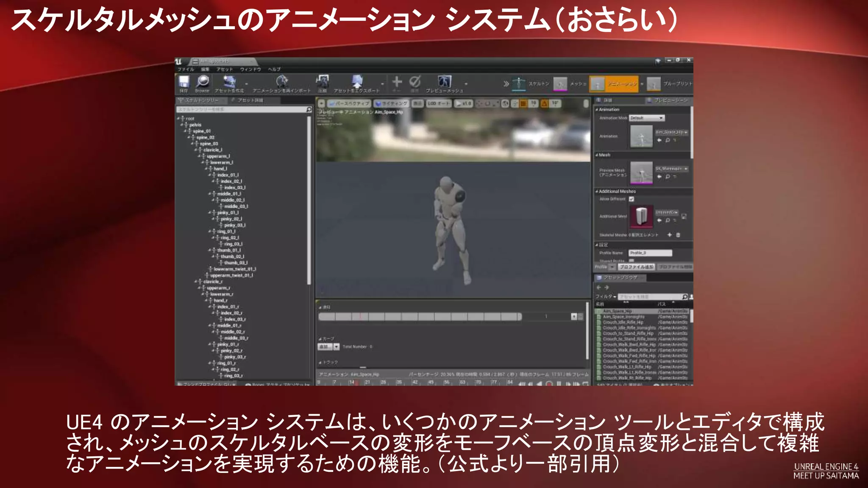Open the File (ファイル) menu

coord(186,69)
